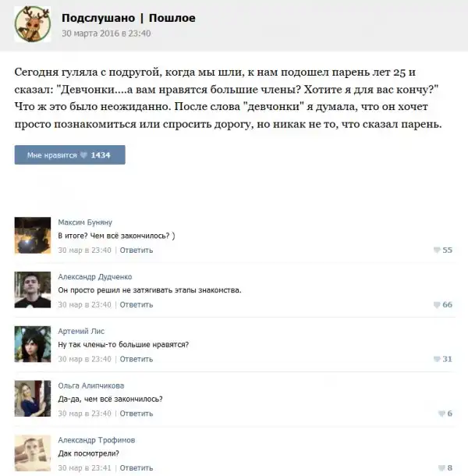Open Александр Дудченко's profile name
Screen dimensions: 468x476
[x=95, y=276]
